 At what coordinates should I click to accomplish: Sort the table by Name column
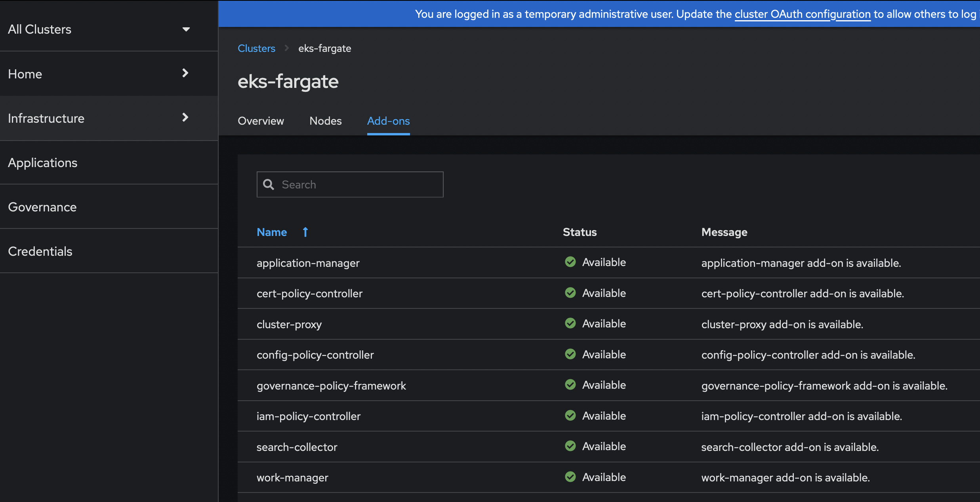click(x=272, y=232)
